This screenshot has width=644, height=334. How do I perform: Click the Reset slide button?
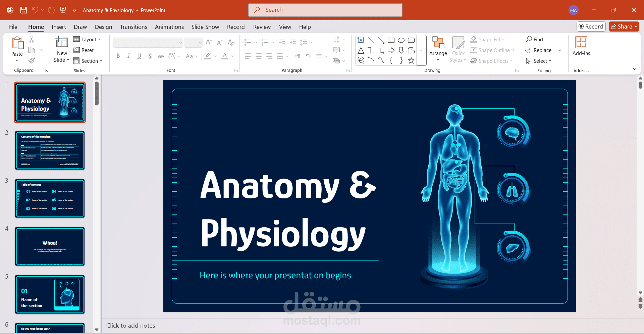pyautogui.click(x=84, y=50)
